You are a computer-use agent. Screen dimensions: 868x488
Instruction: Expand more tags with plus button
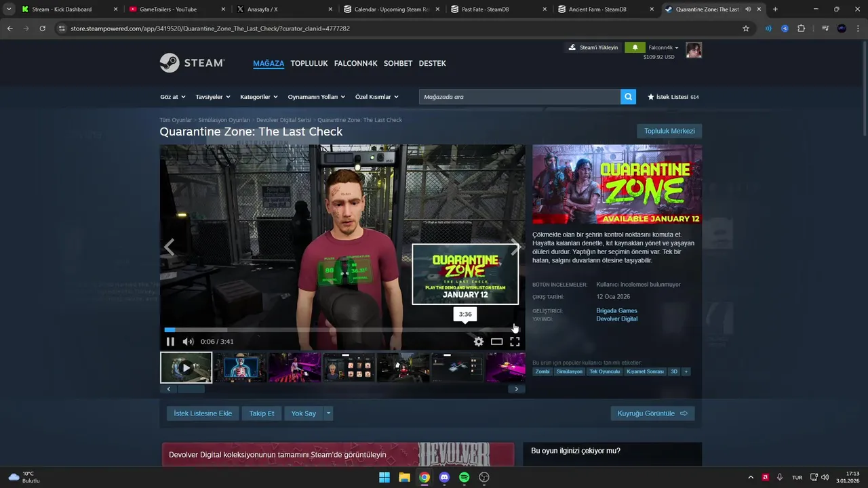pyautogui.click(x=686, y=371)
